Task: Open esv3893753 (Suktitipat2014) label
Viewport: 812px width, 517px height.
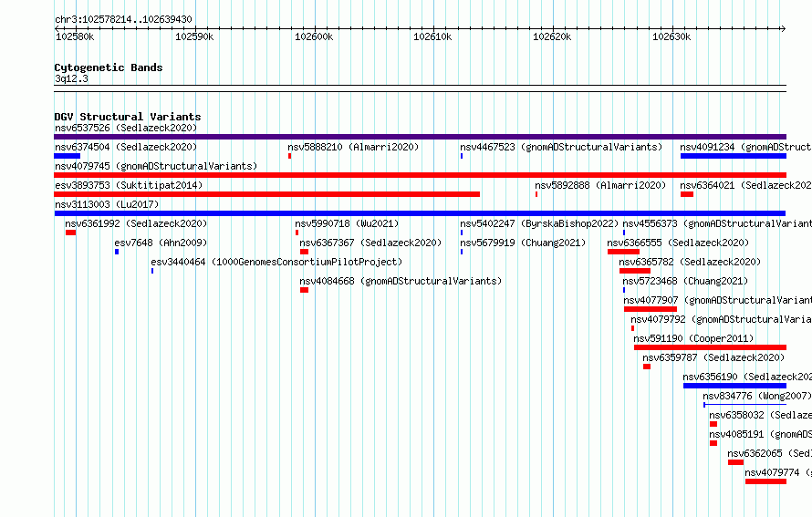Action: 129,185
